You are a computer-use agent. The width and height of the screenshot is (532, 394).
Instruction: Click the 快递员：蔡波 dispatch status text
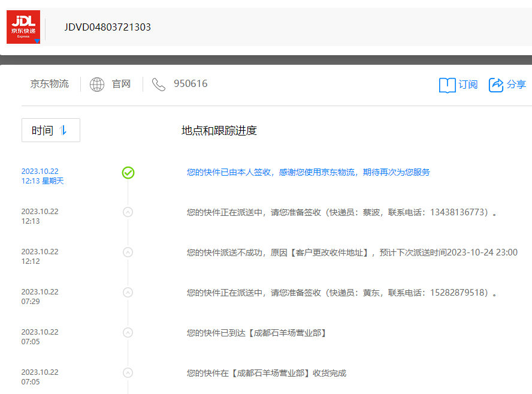(x=341, y=212)
